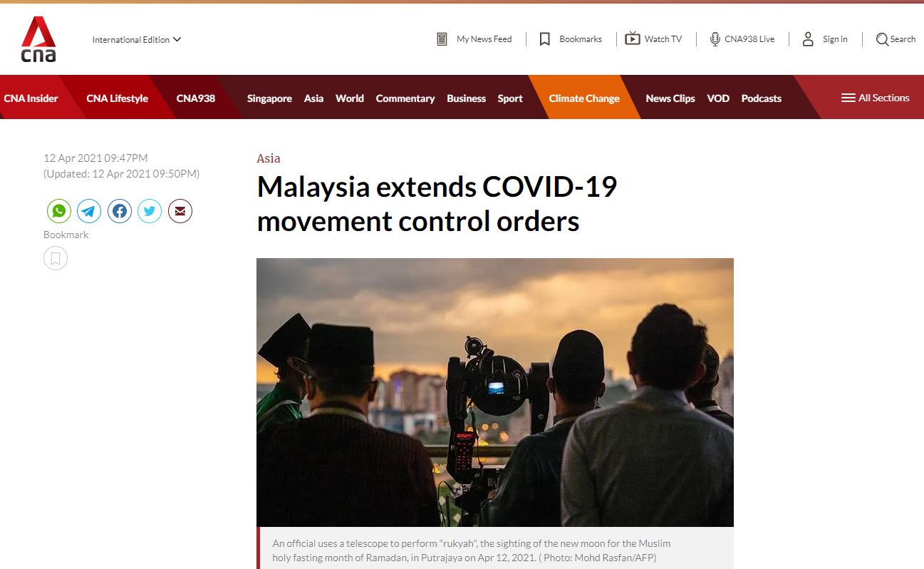Share article via Telegram icon

89,211
